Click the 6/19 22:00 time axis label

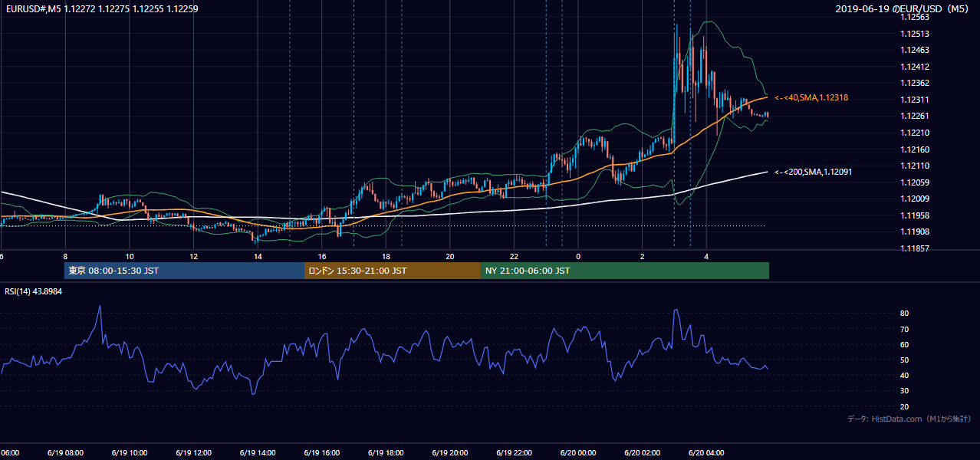pos(514,453)
